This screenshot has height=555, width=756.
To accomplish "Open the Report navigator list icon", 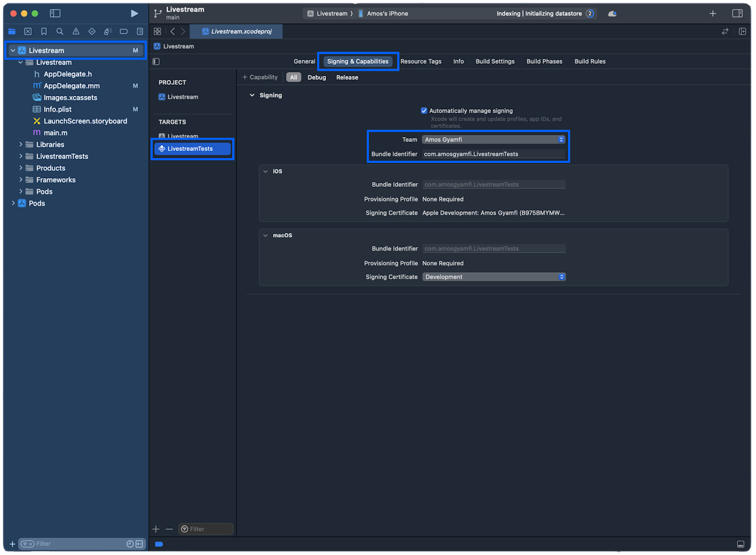I will click(139, 31).
